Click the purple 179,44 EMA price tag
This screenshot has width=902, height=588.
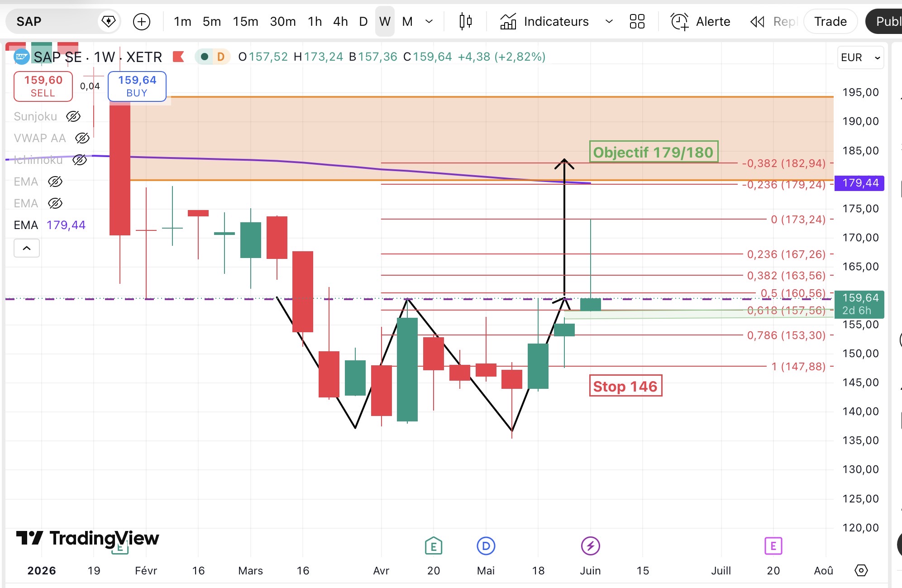[859, 183]
